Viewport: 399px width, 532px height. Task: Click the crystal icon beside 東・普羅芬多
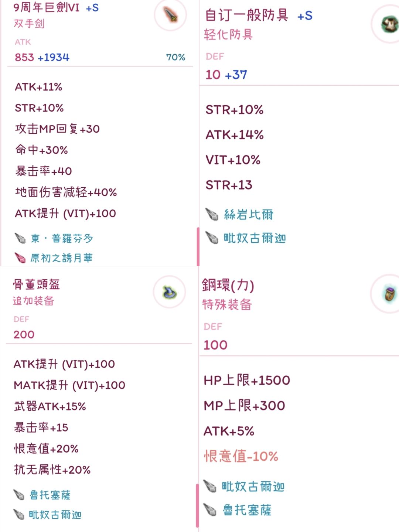(20, 238)
